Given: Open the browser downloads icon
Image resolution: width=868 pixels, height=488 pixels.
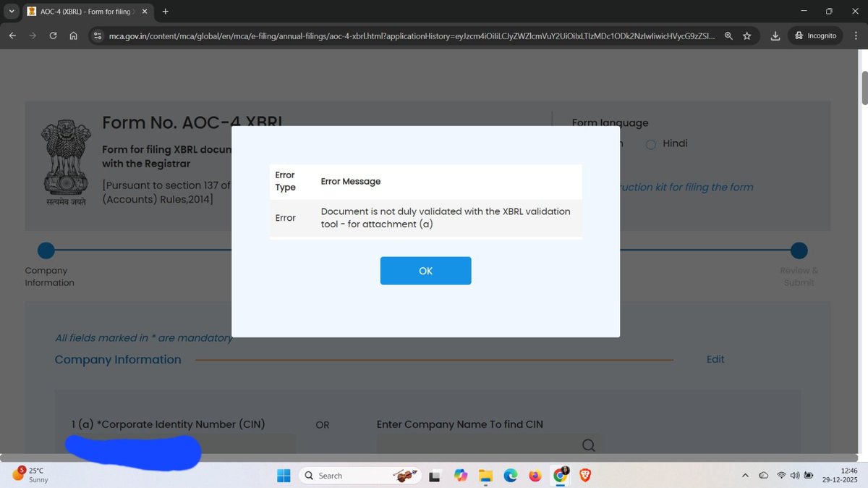Looking at the screenshot, I should (x=775, y=35).
